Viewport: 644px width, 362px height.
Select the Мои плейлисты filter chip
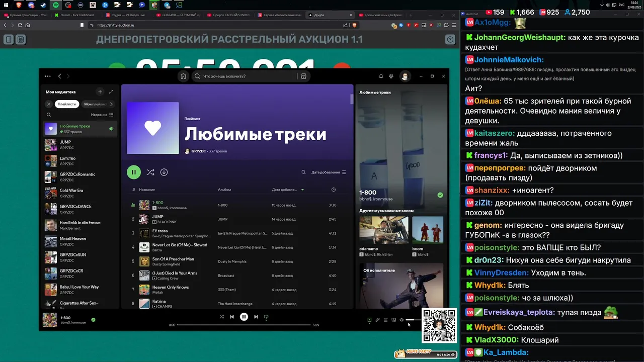[95, 104]
